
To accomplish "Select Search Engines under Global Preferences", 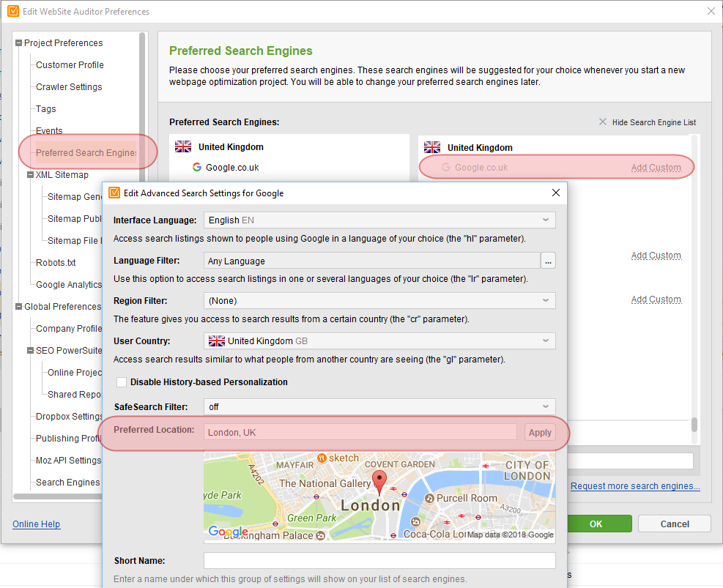I will [68, 483].
